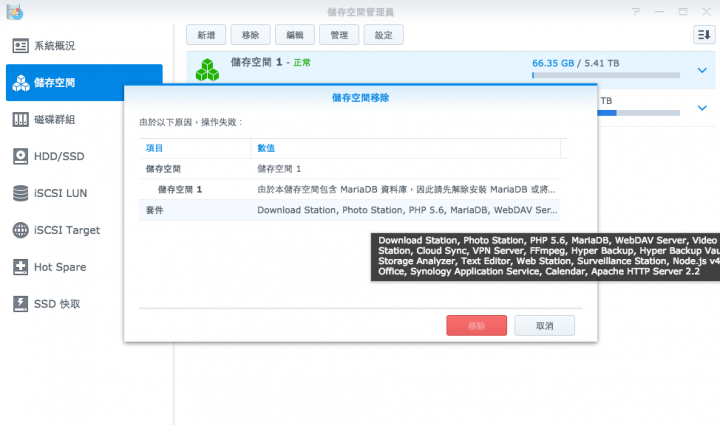Close the 儲存空間管理員 window
The height and width of the screenshot is (425, 720).
[x=707, y=11]
